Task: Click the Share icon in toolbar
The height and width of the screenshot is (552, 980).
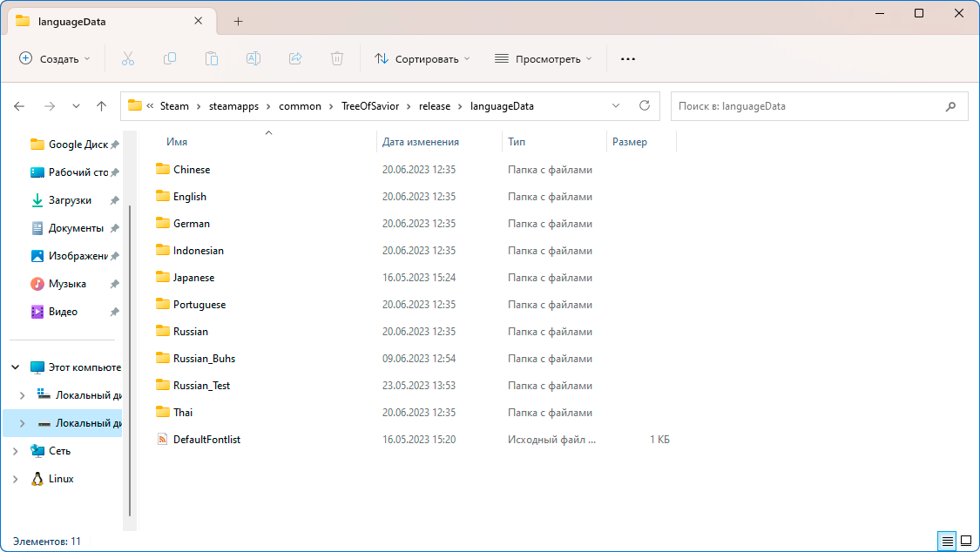Action: [x=295, y=58]
